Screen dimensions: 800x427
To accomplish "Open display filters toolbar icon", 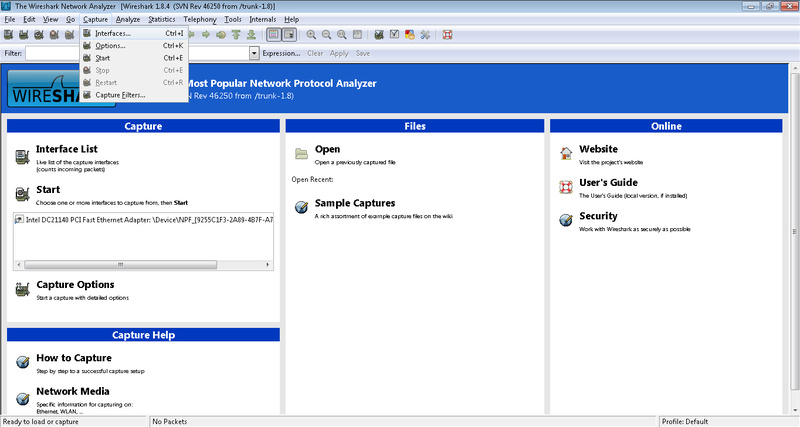I will point(394,35).
